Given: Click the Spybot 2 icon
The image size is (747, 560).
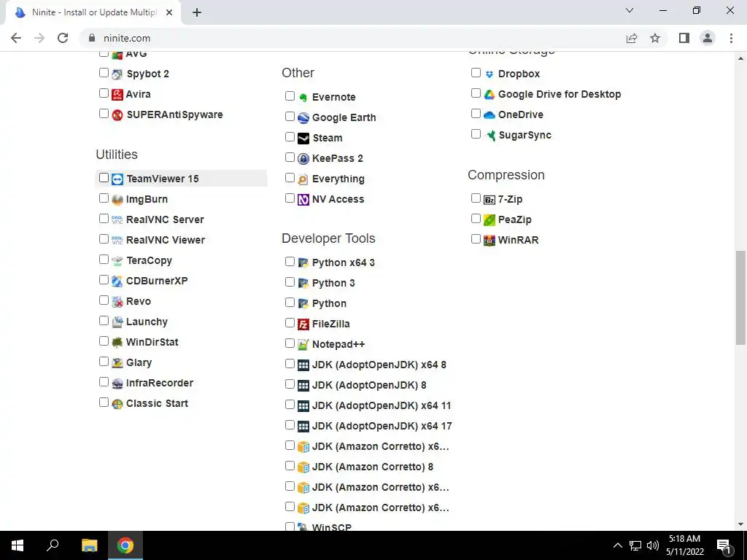Looking at the screenshot, I should 117,74.
